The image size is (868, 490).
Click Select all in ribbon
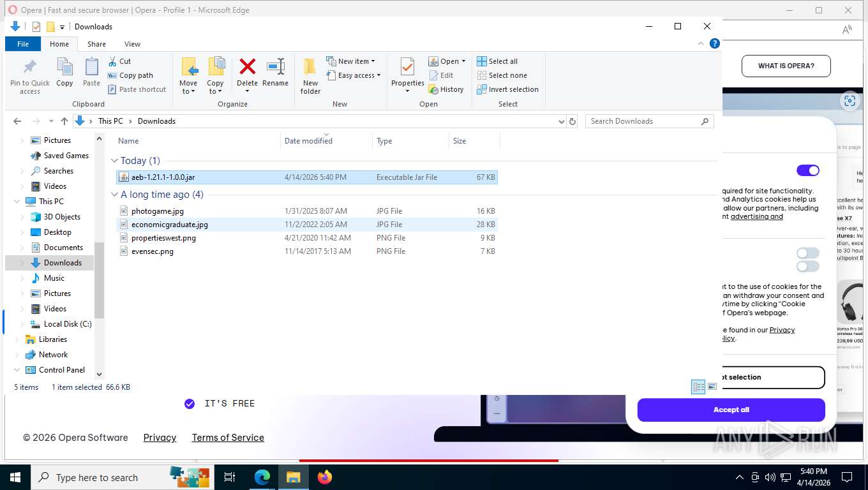click(x=497, y=61)
